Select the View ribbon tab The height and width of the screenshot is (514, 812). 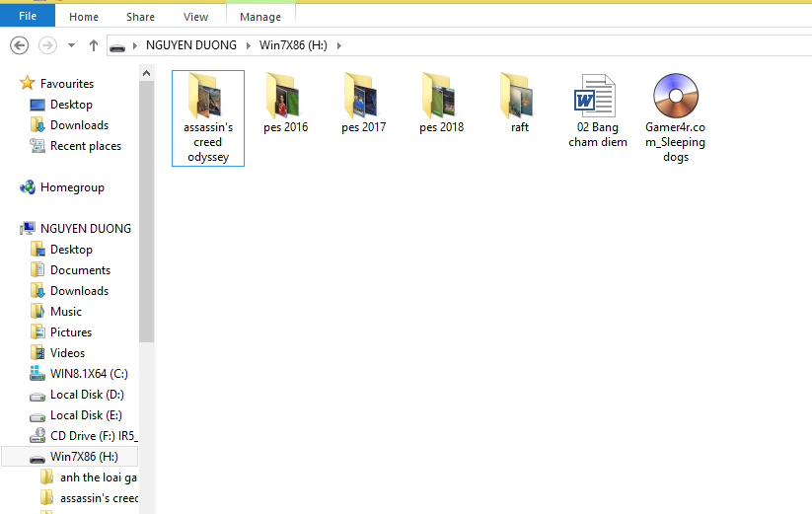[x=195, y=17]
